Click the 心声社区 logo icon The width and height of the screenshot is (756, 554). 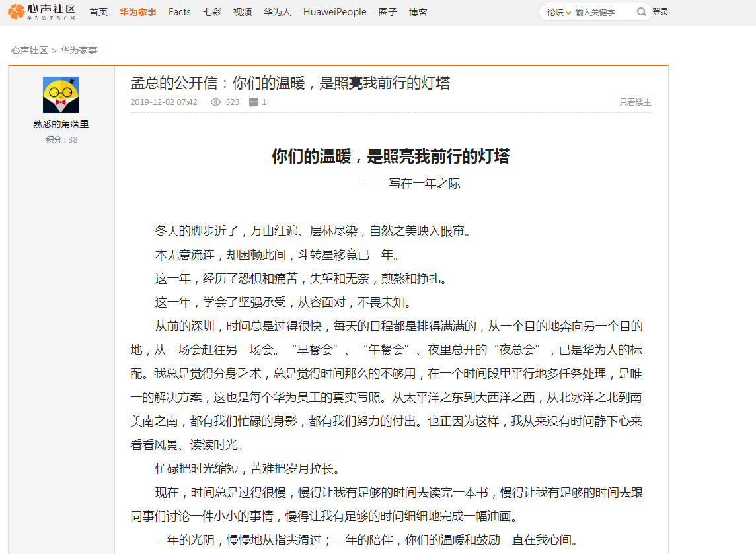pos(17,12)
